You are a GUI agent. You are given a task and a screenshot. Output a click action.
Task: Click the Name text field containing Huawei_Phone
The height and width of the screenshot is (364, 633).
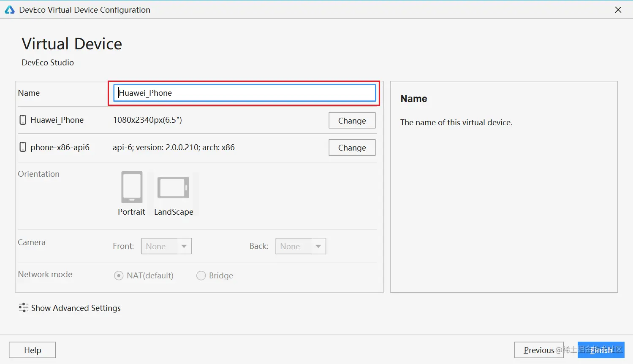click(245, 93)
